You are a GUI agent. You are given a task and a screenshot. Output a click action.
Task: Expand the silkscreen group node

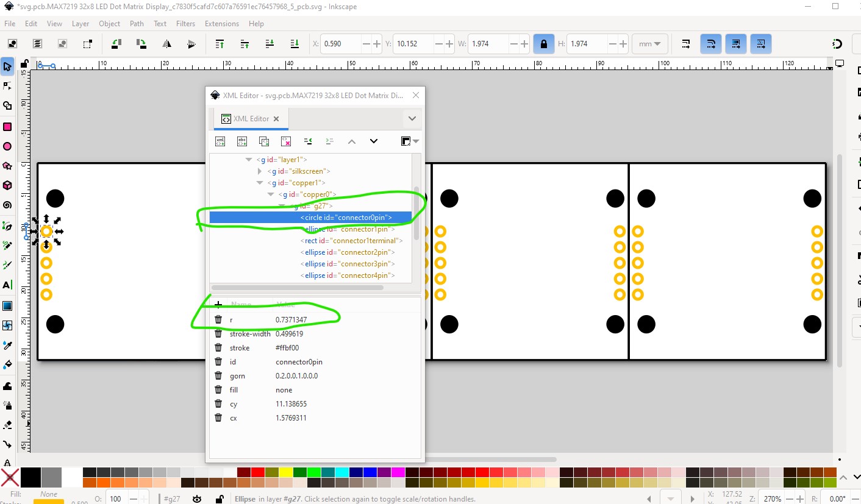[x=260, y=171]
